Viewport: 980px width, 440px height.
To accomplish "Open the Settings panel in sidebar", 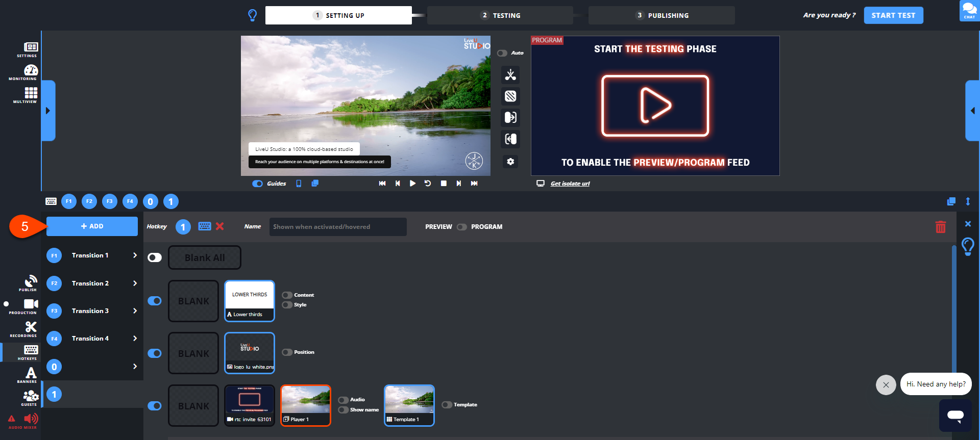I will pos(30,49).
